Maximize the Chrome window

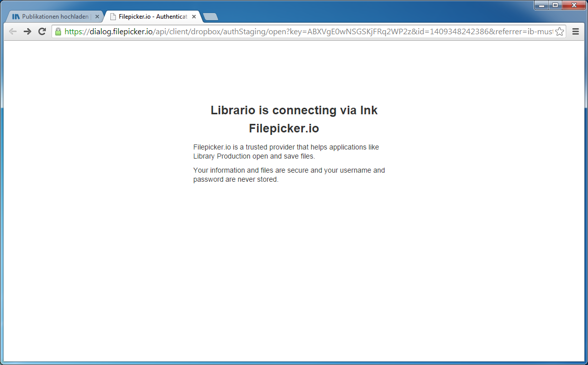coord(555,5)
